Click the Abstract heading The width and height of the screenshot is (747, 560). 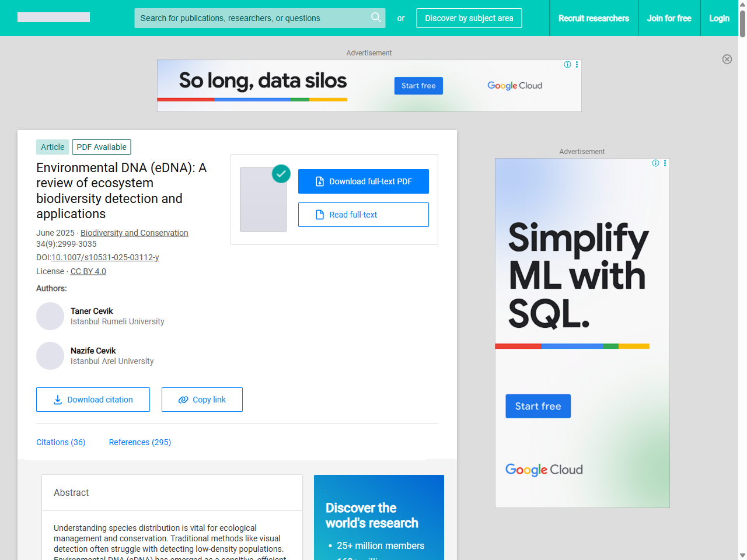click(x=71, y=492)
